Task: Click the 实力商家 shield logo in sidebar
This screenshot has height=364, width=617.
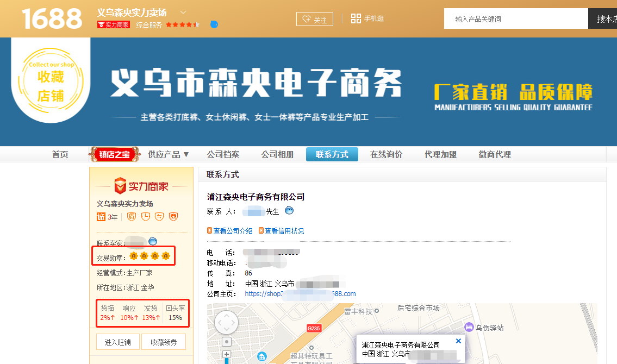Action: point(141,186)
